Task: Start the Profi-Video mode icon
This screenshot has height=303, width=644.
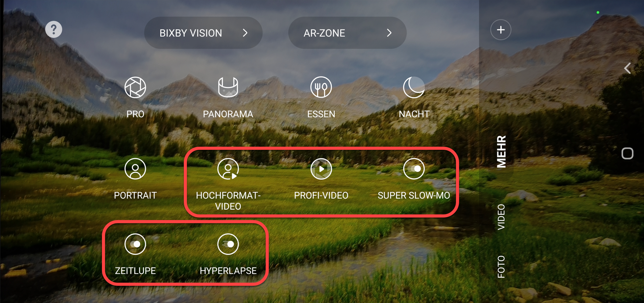Action: (x=321, y=169)
